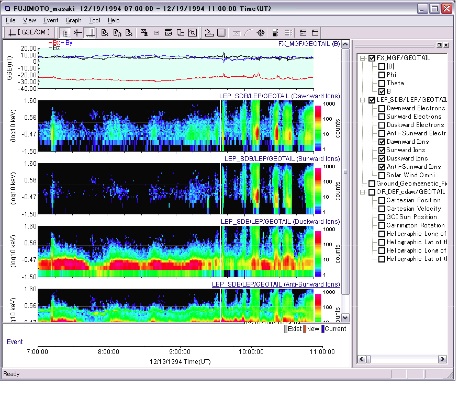457x398 pixels.
Task: Click the Dawnward Ions plot color scale bar
Action: (x=318, y=128)
